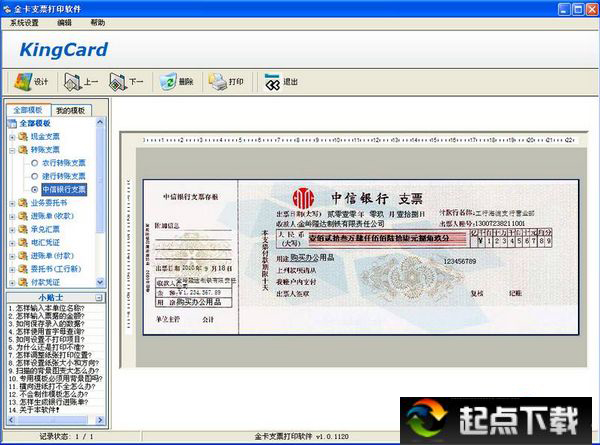Click the folder icon beside 业务委托书

[23, 203]
